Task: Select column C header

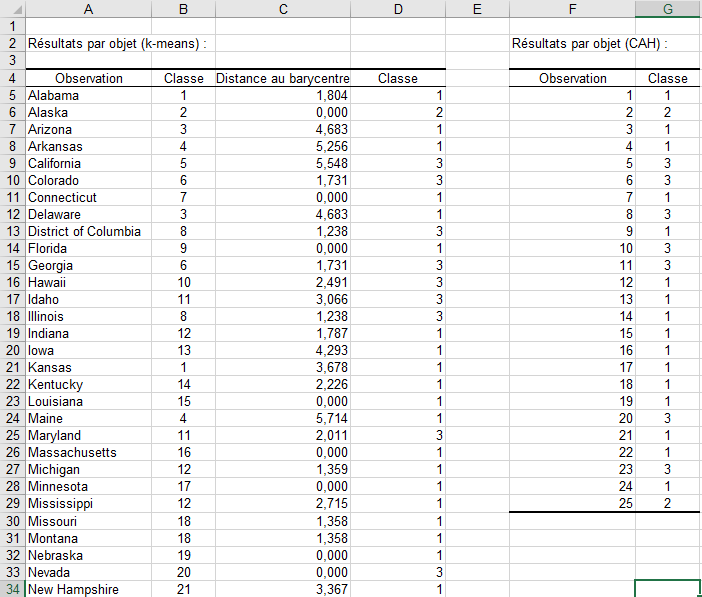Action: click(x=283, y=9)
